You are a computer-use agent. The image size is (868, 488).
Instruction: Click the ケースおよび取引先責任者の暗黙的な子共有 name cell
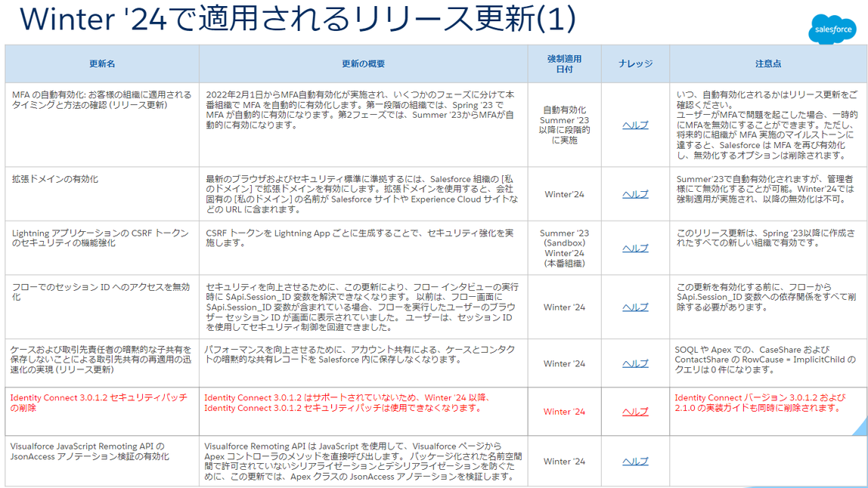[x=102, y=363]
